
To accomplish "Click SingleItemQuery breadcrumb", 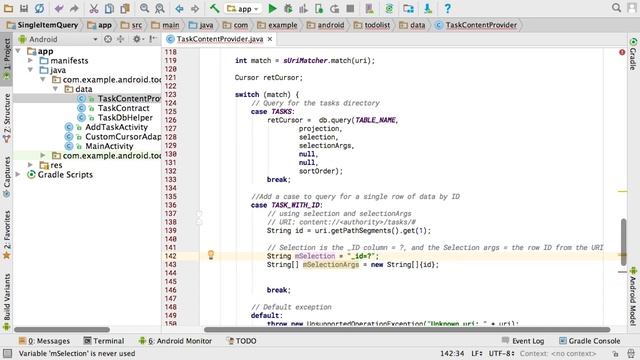I will 43,25.
